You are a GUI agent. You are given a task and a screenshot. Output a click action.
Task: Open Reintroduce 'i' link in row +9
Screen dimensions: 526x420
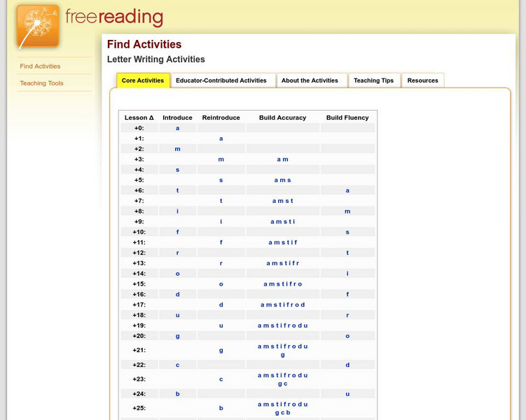click(221, 222)
